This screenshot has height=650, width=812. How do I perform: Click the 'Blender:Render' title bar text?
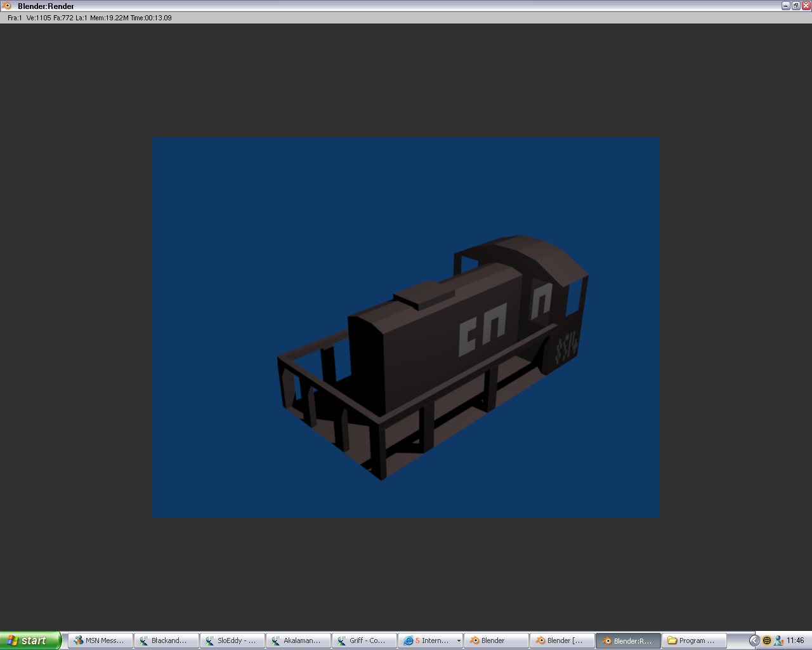(46, 6)
